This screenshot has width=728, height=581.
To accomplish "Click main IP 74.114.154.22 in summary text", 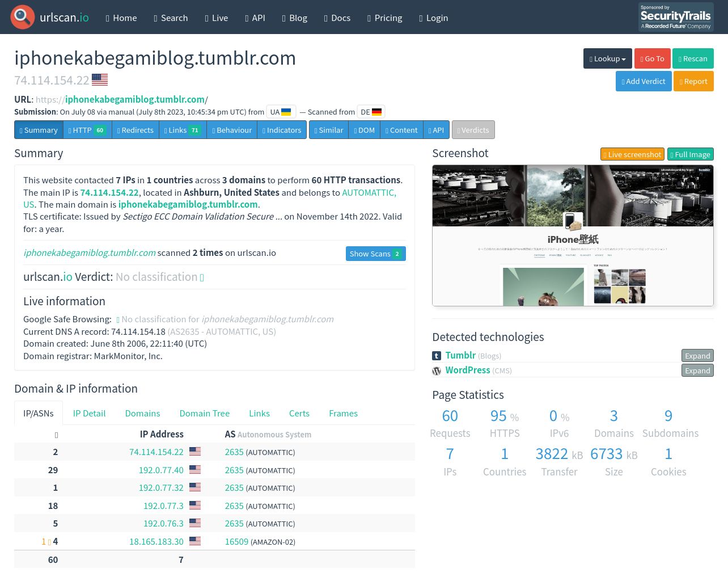I will 109,192.
